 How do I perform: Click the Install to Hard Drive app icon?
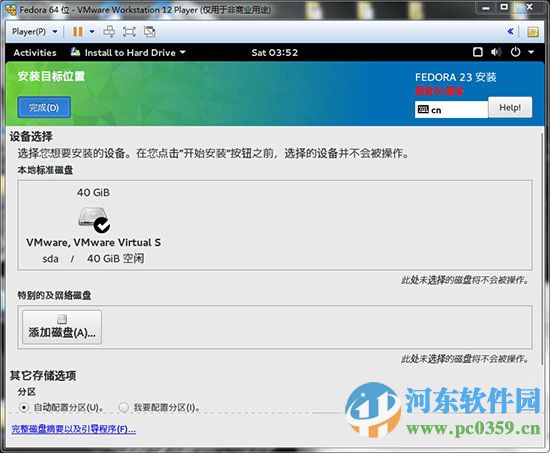[75, 52]
